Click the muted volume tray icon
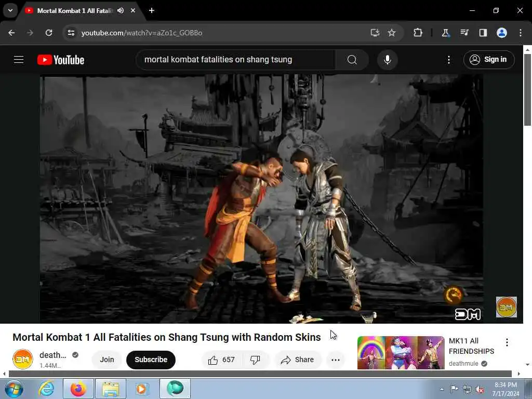This screenshot has width=532, height=399. point(480,390)
